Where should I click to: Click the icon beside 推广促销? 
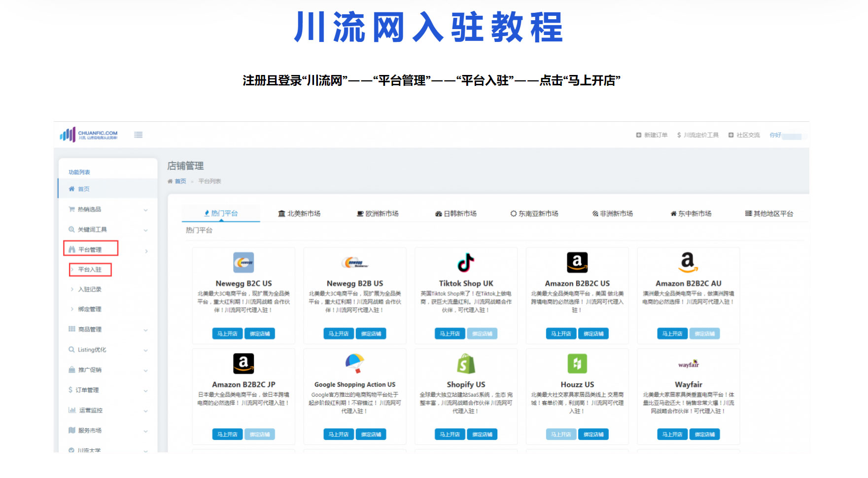(x=72, y=369)
